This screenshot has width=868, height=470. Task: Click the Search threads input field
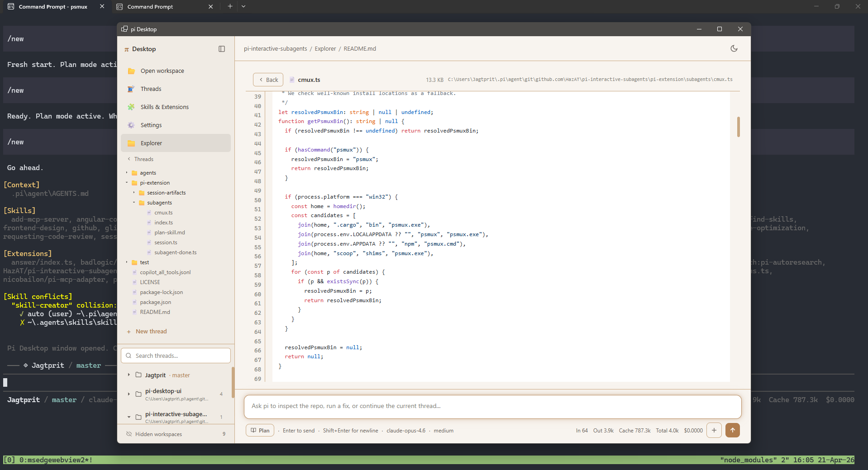[176, 356]
